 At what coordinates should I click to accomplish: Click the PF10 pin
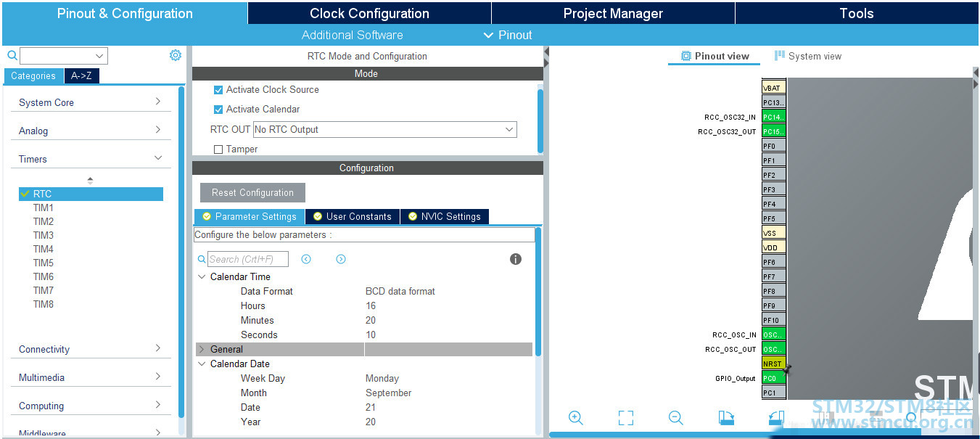[774, 320]
